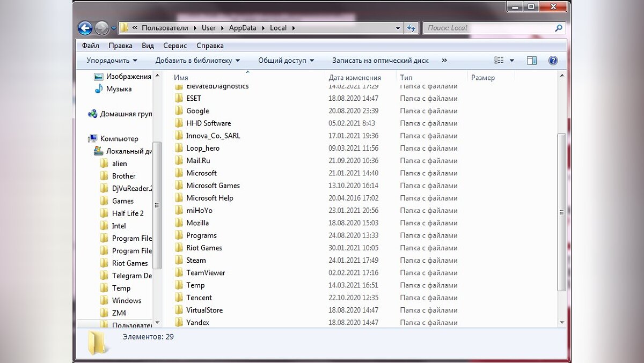
Task: Select the Games folder in sidebar
Action: click(122, 201)
